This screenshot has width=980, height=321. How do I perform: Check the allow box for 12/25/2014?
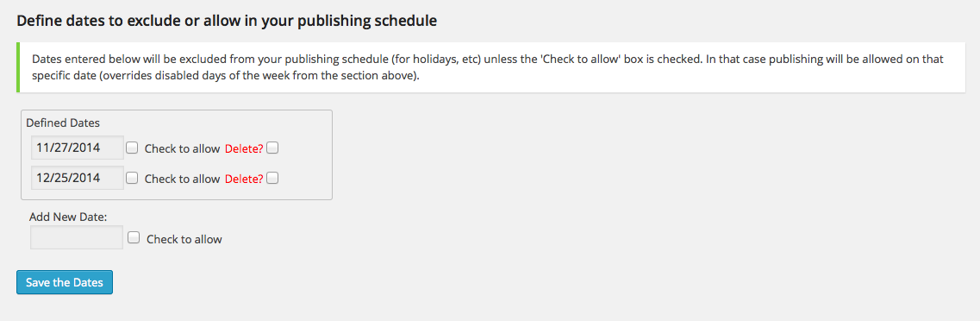tap(132, 178)
